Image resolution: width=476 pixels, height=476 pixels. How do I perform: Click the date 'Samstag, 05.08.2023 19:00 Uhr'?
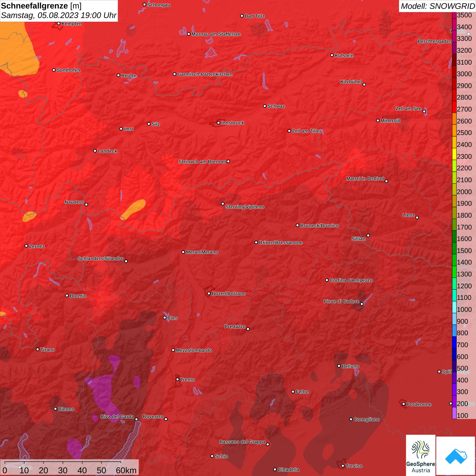click(x=58, y=15)
